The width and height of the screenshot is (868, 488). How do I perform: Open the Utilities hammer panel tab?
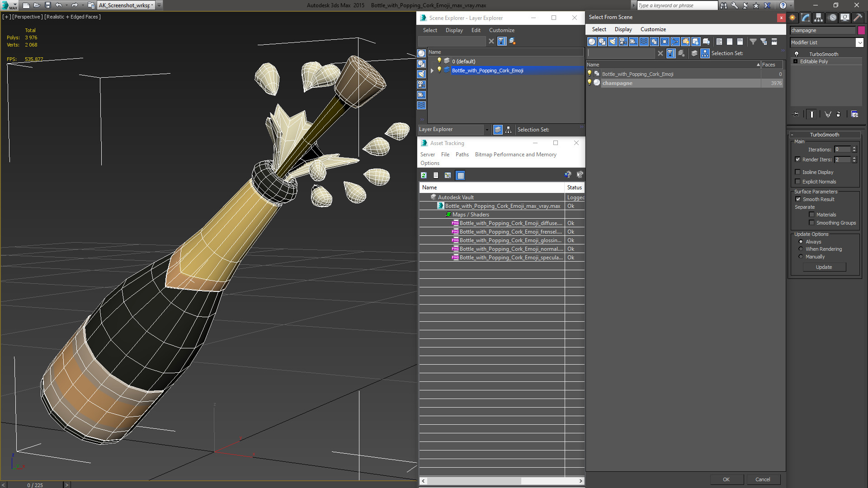[x=858, y=18]
